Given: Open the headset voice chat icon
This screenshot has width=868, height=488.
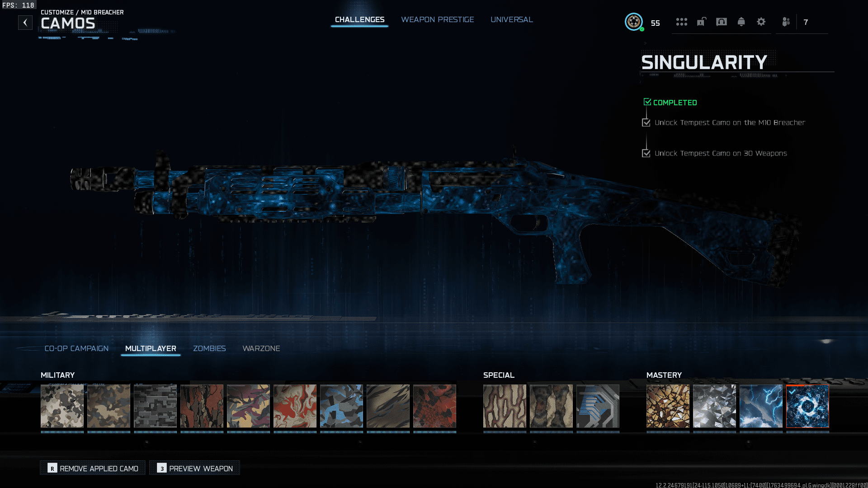Looking at the screenshot, I should (x=721, y=22).
